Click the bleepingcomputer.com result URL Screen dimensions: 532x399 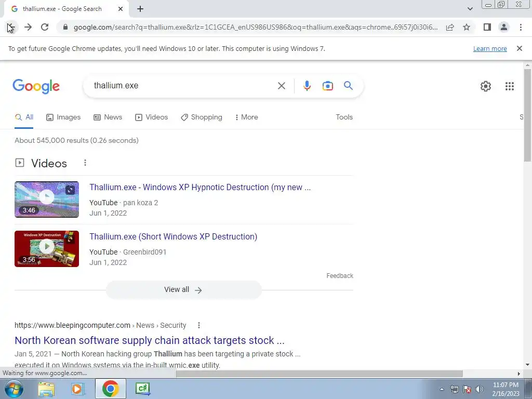[100, 325]
